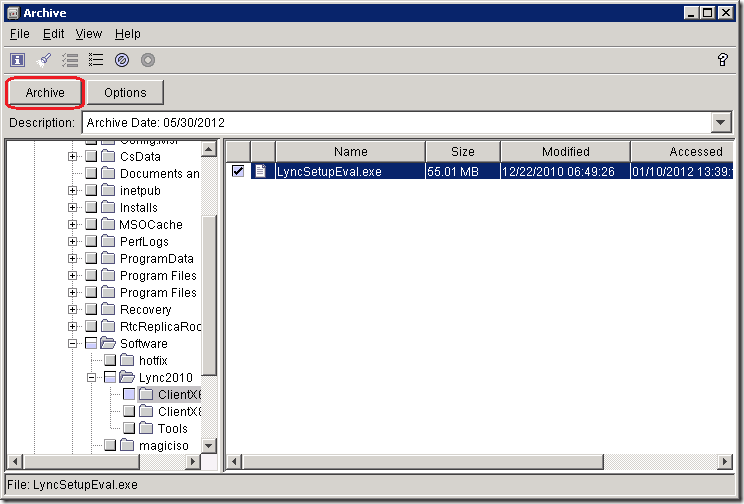Check the Tools folder checkbox

[x=129, y=429]
